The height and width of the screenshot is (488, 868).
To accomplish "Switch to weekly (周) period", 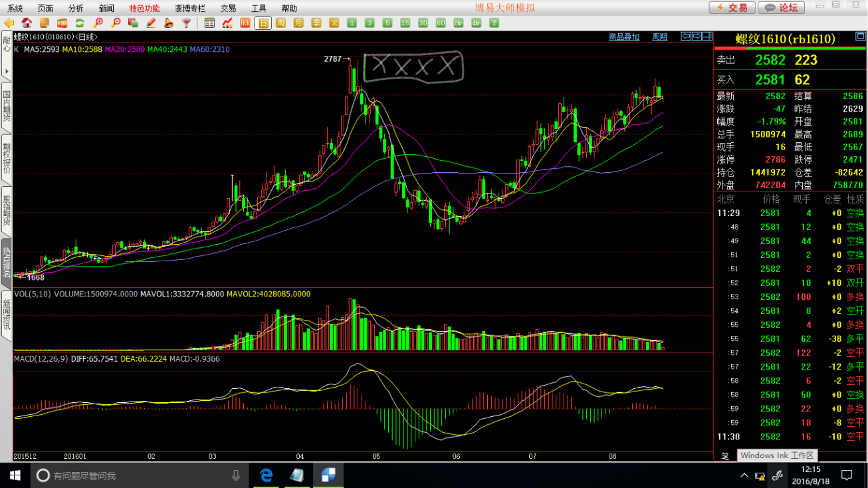I will [x=280, y=23].
